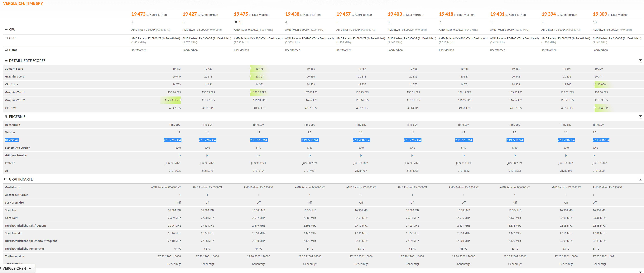Open KaerMorhen profile beside score 19 309
This screenshot has width=644, height=273.
619,15
